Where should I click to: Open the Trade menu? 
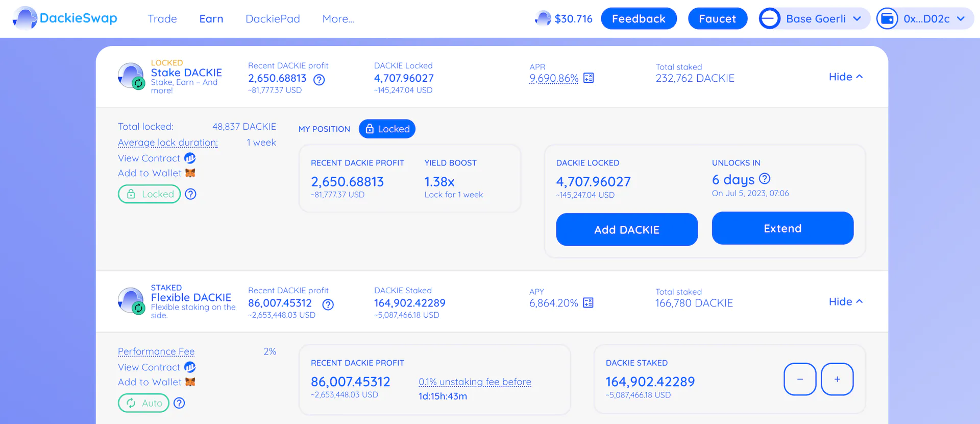162,19
